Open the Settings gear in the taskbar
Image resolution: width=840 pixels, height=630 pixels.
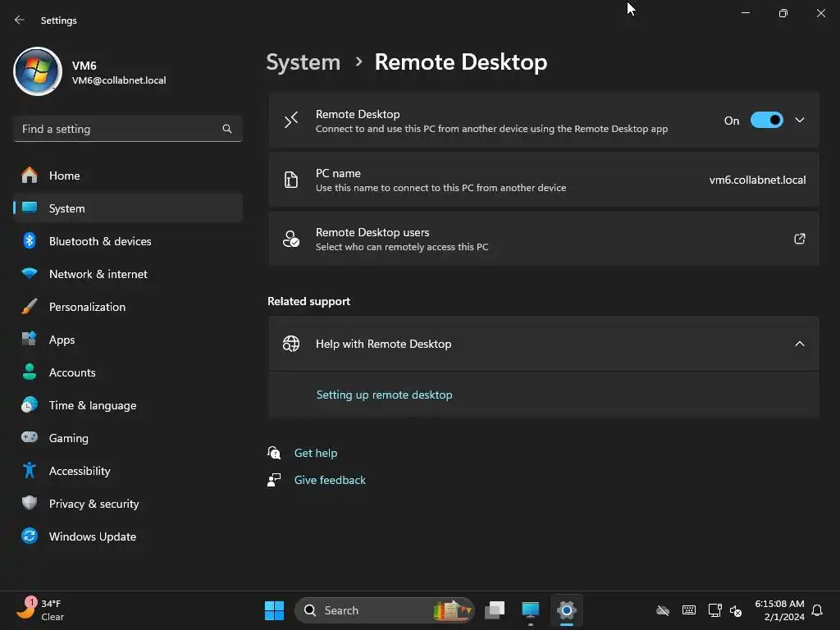pyautogui.click(x=566, y=610)
